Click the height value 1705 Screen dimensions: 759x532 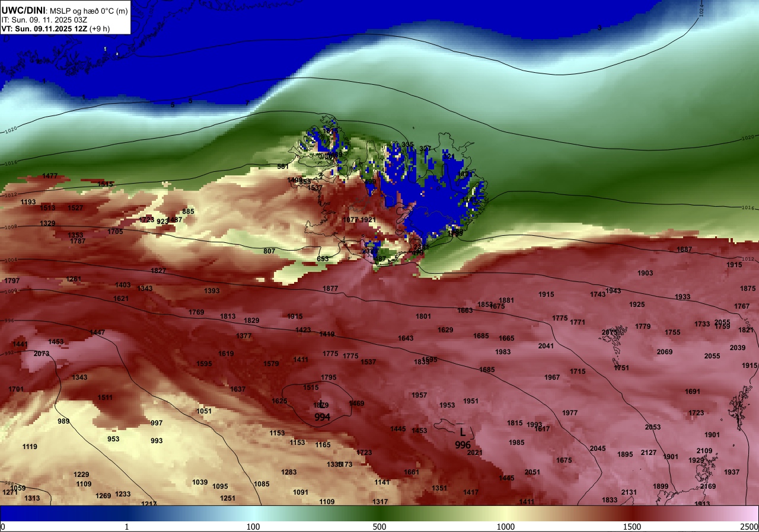click(x=116, y=232)
